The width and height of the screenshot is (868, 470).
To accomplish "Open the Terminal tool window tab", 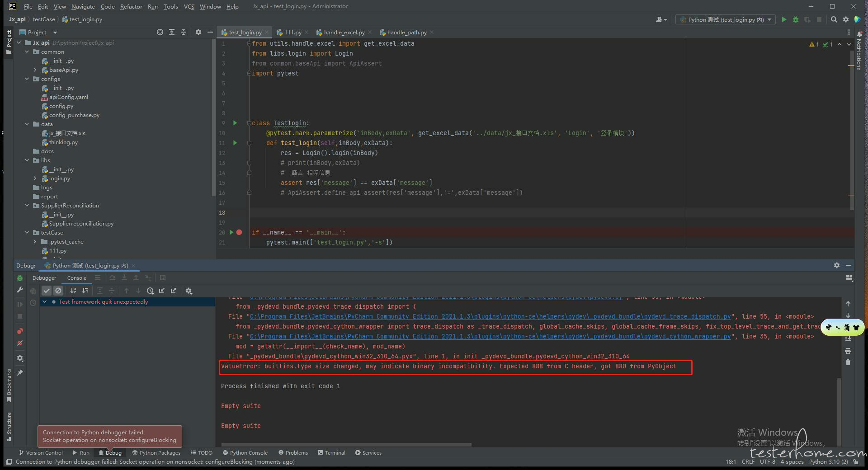I will click(331, 452).
